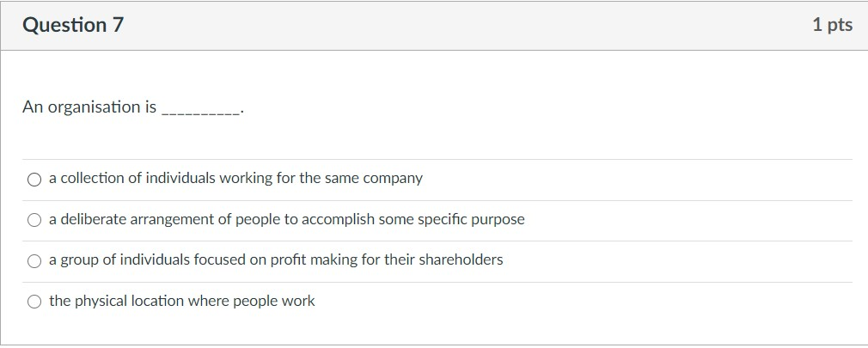Click the label 'the physical location where people work'
The height and width of the screenshot is (348, 868).
[x=182, y=301]
